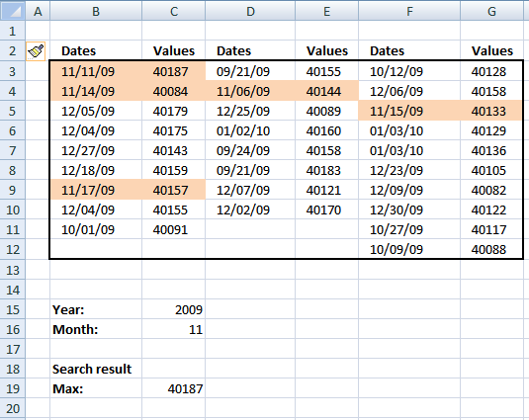Screen dimensions: 529x420
Task: Click highlighted date cell 11/11/09
Action: (96, 71)
